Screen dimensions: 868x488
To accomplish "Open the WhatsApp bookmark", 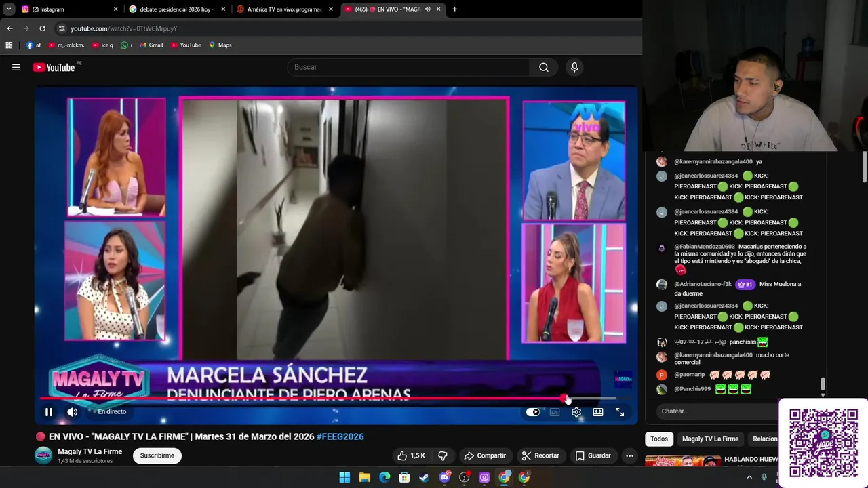I will (126, 45).
